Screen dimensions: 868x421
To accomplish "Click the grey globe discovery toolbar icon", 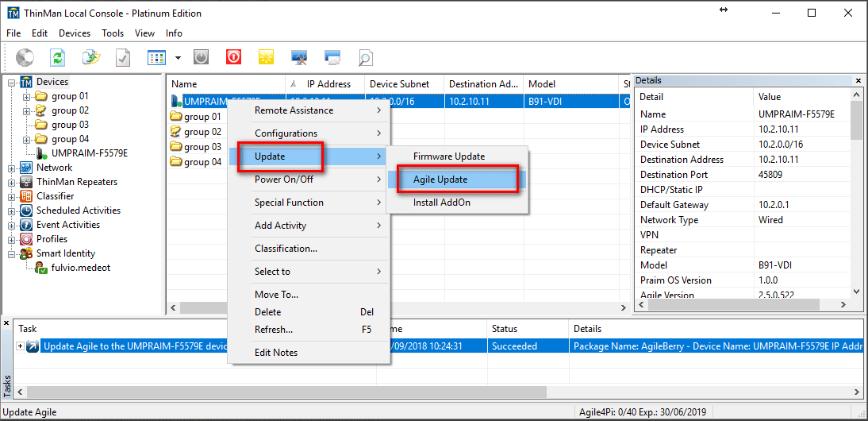I will (x=25, y=57).
